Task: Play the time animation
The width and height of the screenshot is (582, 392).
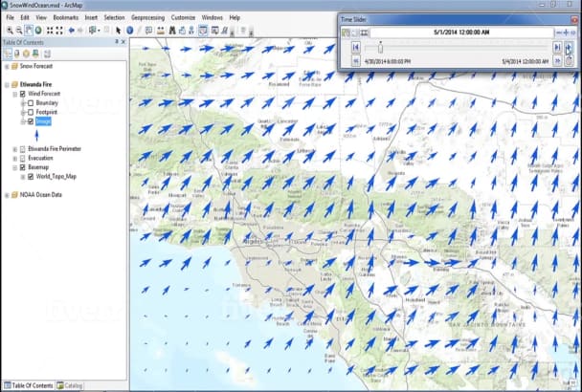Action: (x=569, y=47)
